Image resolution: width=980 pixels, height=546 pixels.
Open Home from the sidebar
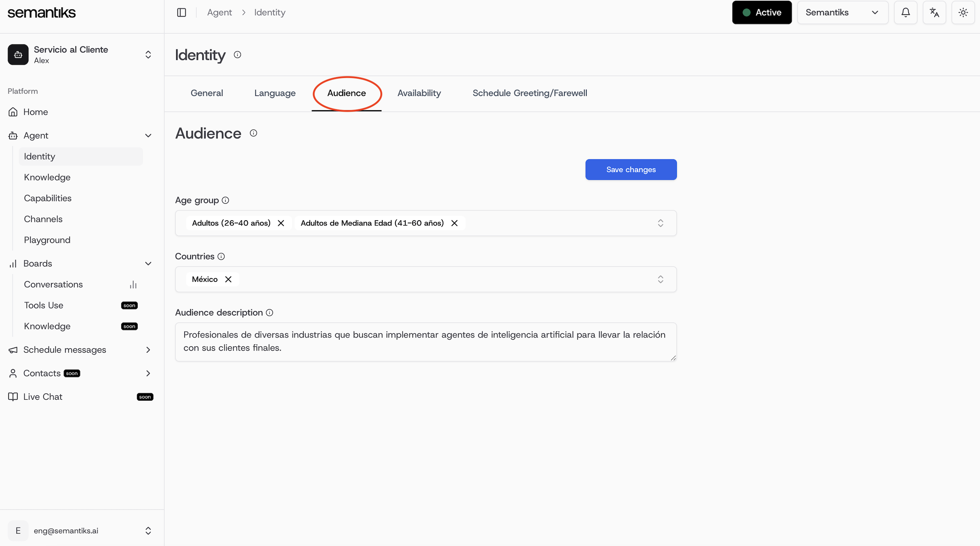click(35, 112)
